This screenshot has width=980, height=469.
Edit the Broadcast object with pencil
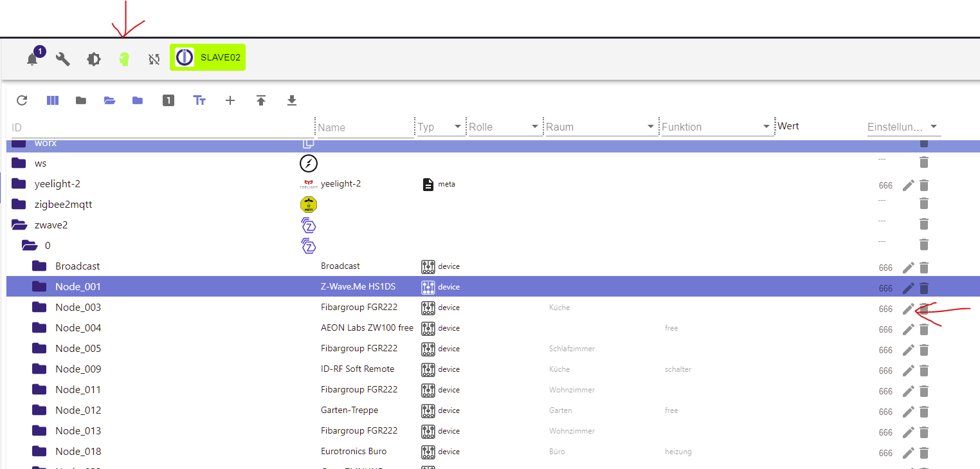tap(908, 268)
